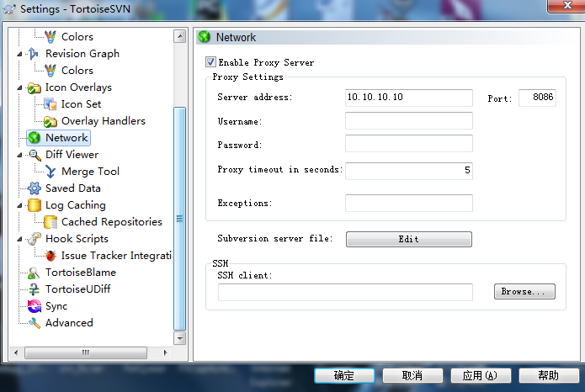Collapse the Icon Overlays tree node
Screen dimensions: 585x392
[x=19, y=87]
